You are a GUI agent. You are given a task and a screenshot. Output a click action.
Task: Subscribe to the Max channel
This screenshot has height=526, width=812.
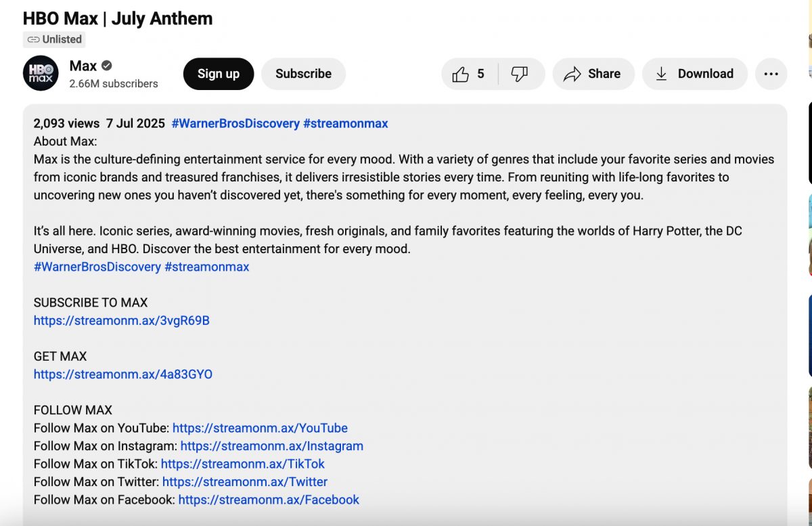tap(303, 74)
